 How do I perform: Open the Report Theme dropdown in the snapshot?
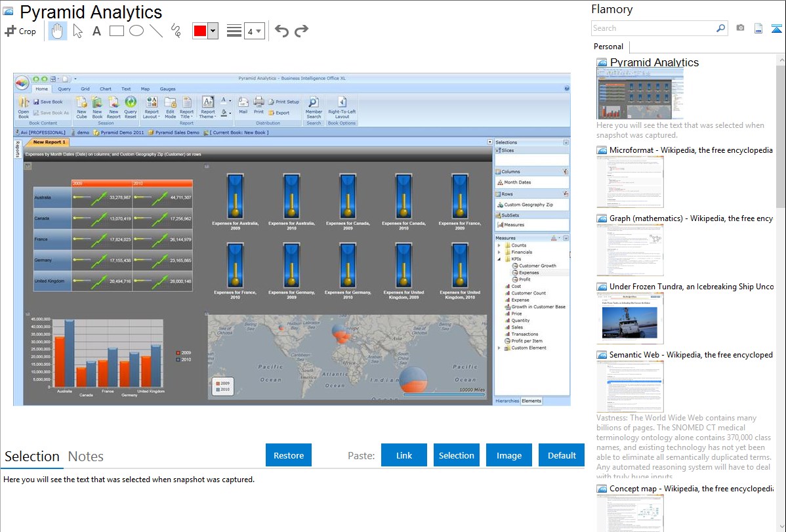tap(207, 108)
